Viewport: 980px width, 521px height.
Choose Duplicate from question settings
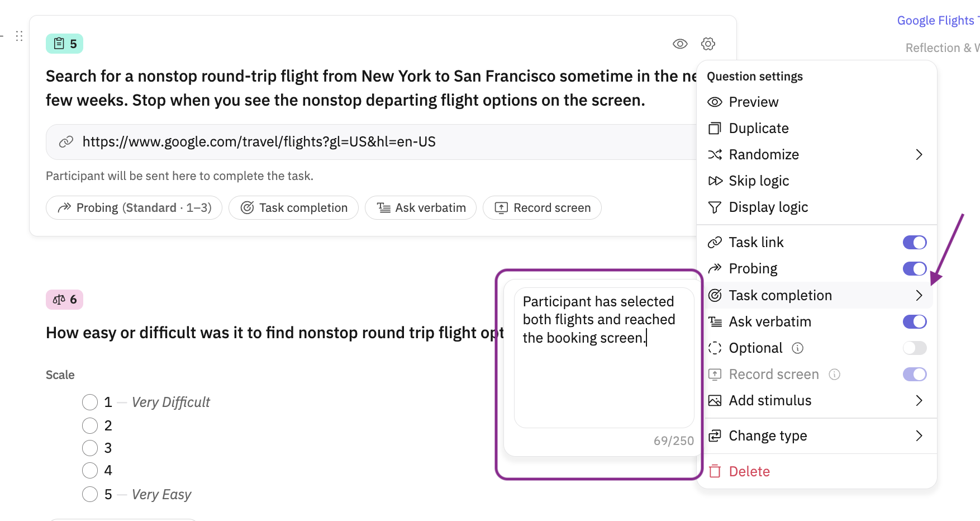tap(817, 129)
